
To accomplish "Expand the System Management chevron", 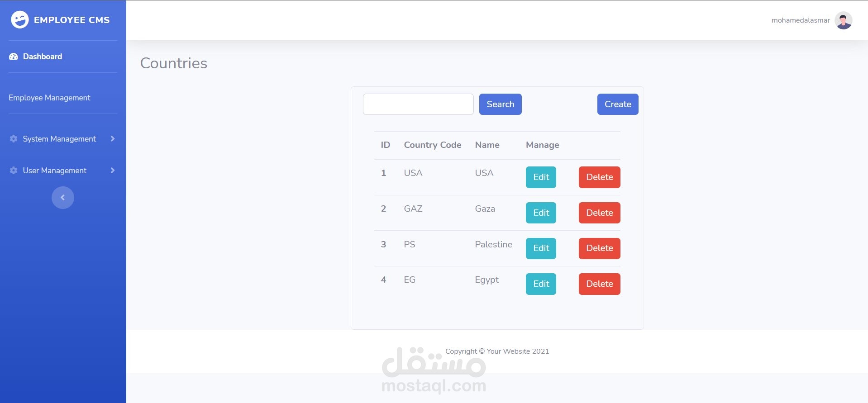I will click(x=113, y=139).
